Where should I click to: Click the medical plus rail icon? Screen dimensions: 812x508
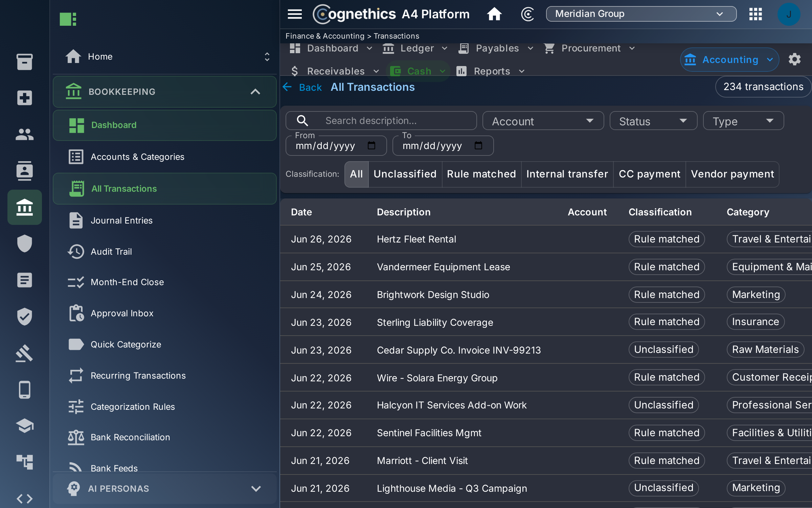point(24,98)
